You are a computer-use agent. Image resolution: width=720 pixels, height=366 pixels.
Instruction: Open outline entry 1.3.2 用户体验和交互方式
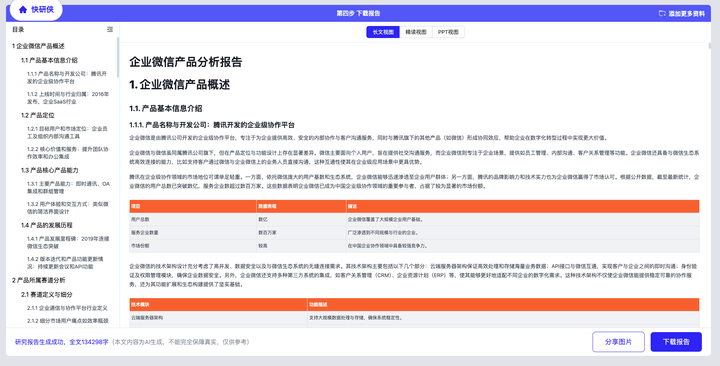tap(68, 208)
